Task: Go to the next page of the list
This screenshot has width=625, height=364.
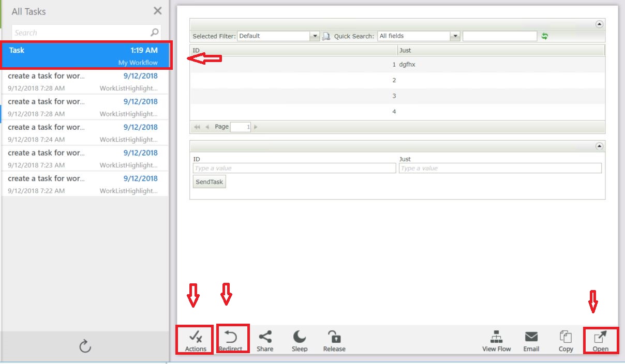Action: [256, 127]
